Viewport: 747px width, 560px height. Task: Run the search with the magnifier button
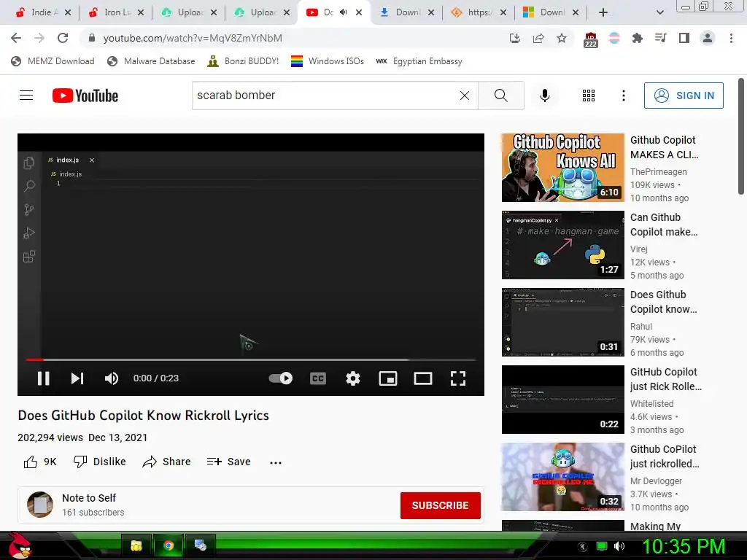[x=500, y=96]
